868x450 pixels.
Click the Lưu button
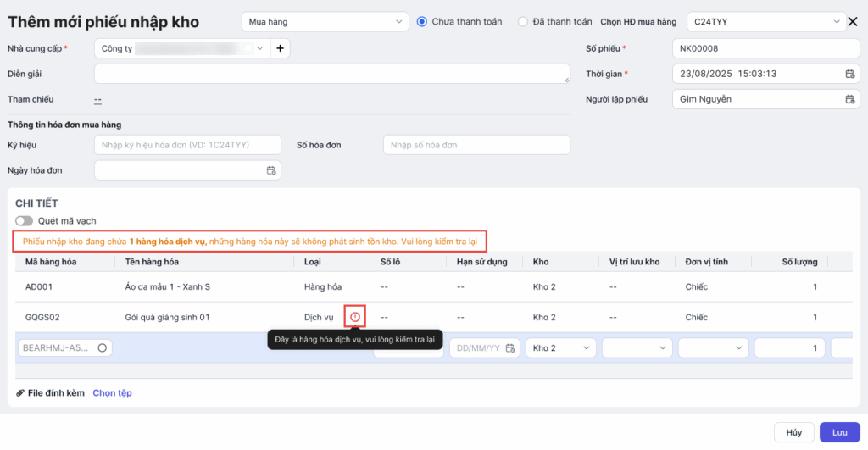click(839, 432)
